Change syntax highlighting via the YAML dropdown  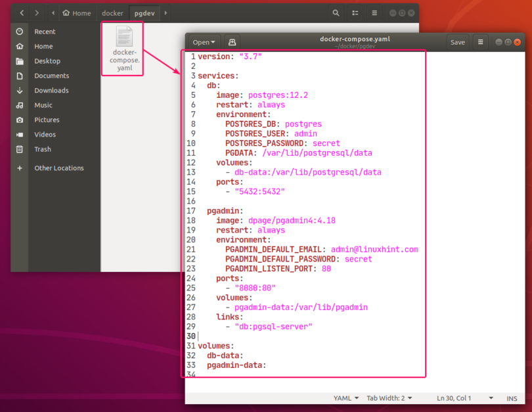345,398
